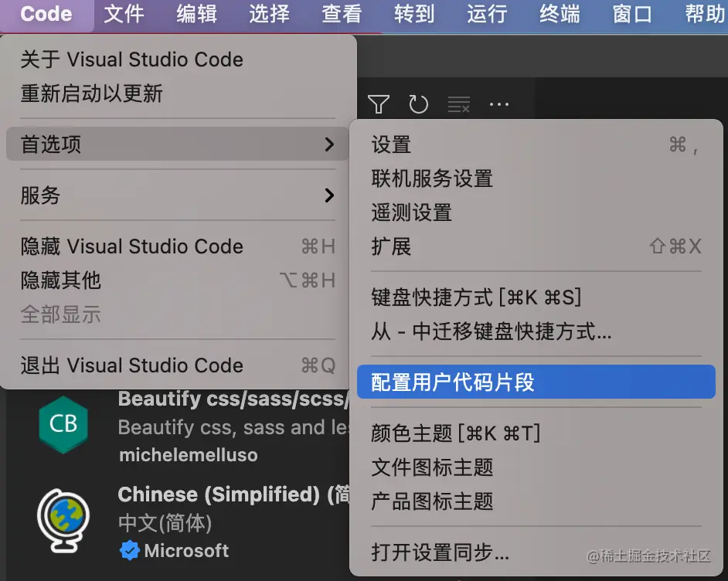
Task: Open 遥测设置 submenu item
Action: (536, 212)
